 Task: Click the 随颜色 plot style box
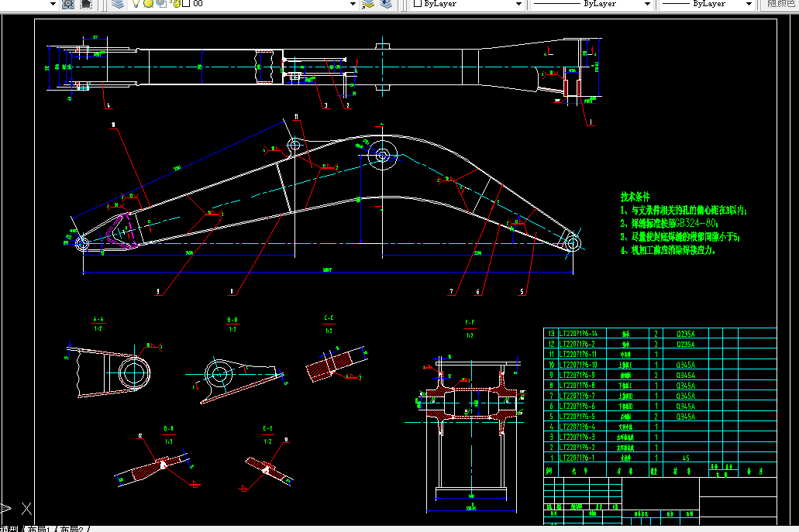(x=780, y=4)
